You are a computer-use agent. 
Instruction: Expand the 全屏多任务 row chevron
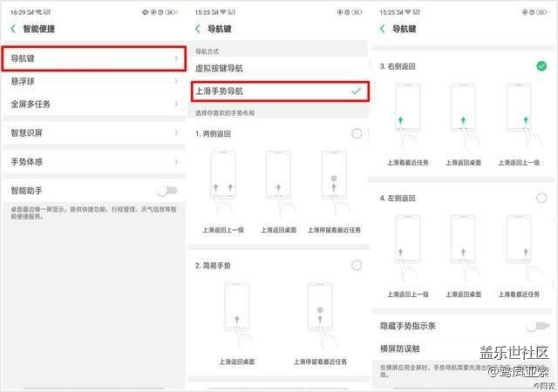[x=176, y=104]
